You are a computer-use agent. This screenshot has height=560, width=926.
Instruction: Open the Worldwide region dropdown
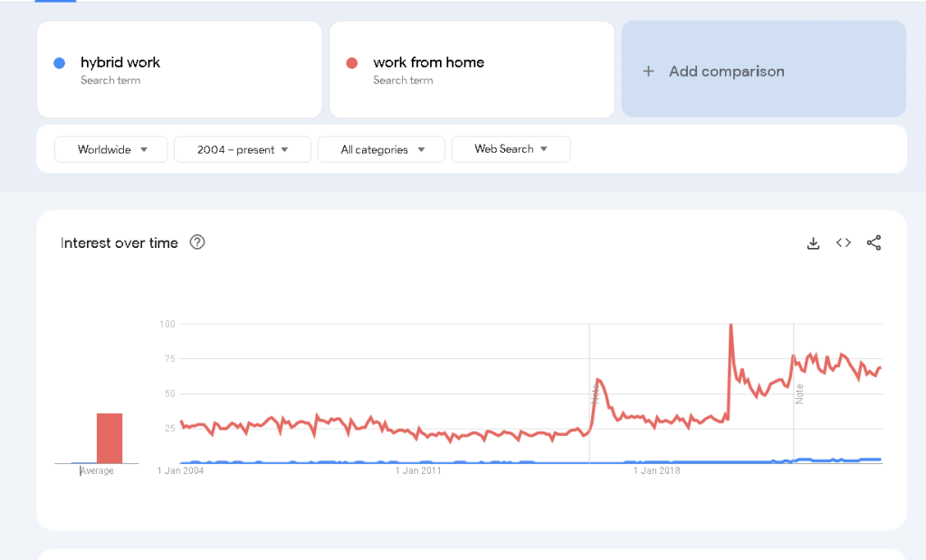[x=111, y=149]
